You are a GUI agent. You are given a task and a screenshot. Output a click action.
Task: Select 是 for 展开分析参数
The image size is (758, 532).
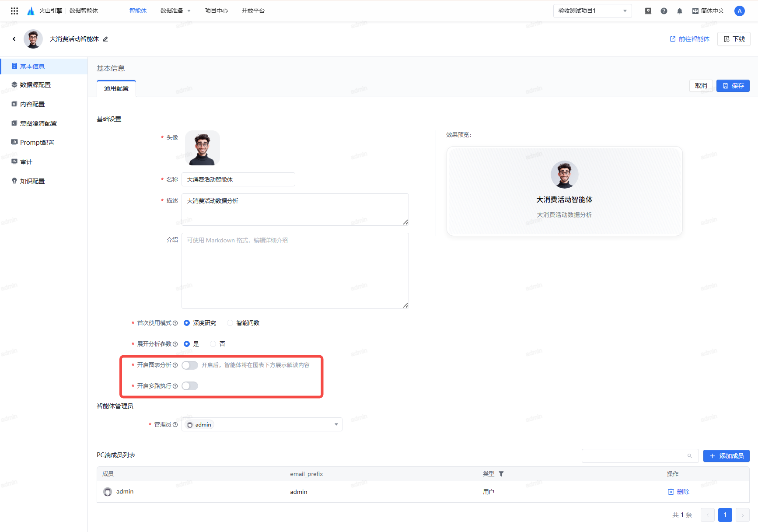[187, 344]
